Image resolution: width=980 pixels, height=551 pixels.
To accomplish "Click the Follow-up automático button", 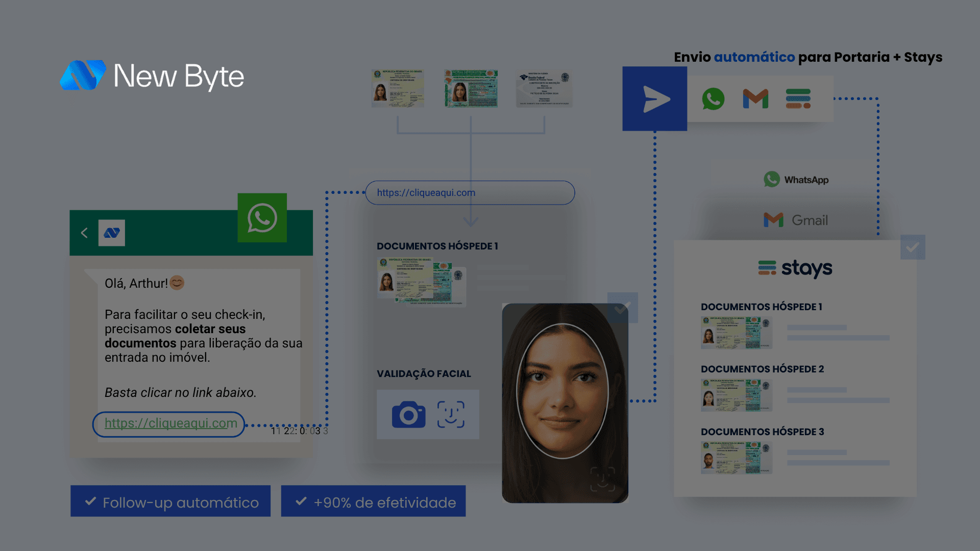I will click(170, 501).
